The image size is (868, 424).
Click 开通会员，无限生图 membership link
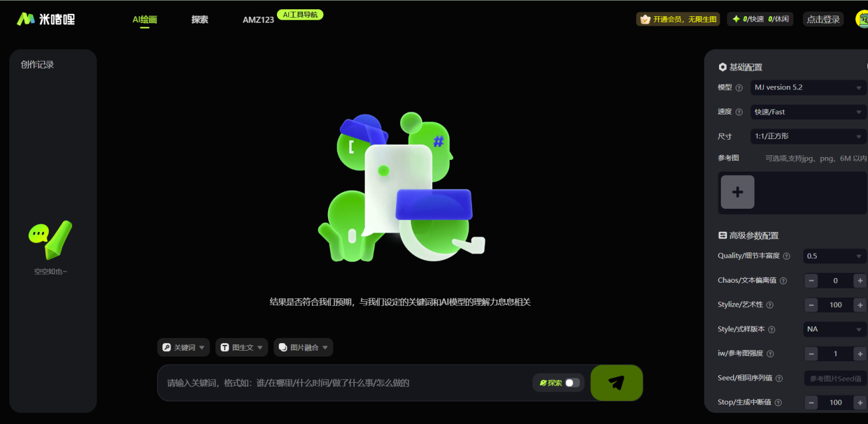pos(678,19)
